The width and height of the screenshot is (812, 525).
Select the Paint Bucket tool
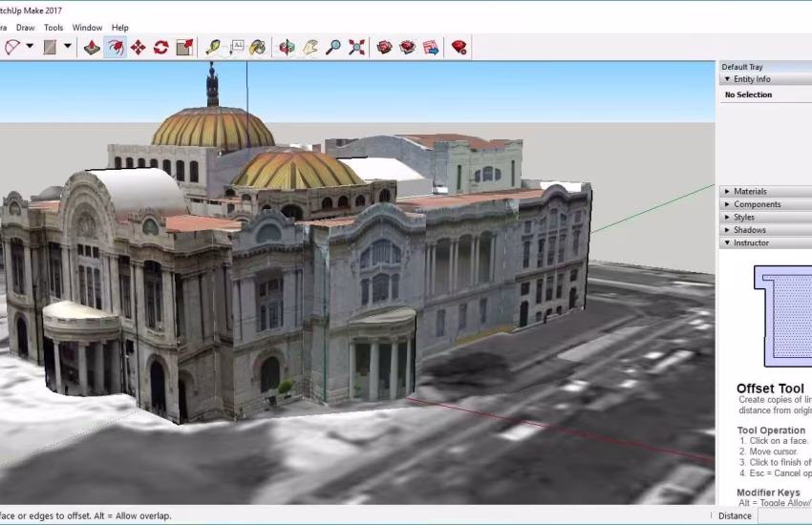pos(257,48)
